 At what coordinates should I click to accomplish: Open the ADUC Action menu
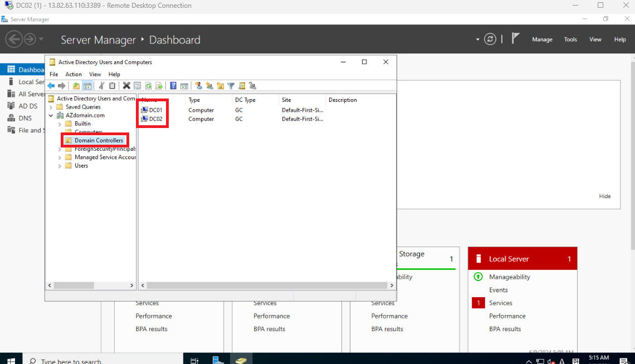click(x=74, y=75)
